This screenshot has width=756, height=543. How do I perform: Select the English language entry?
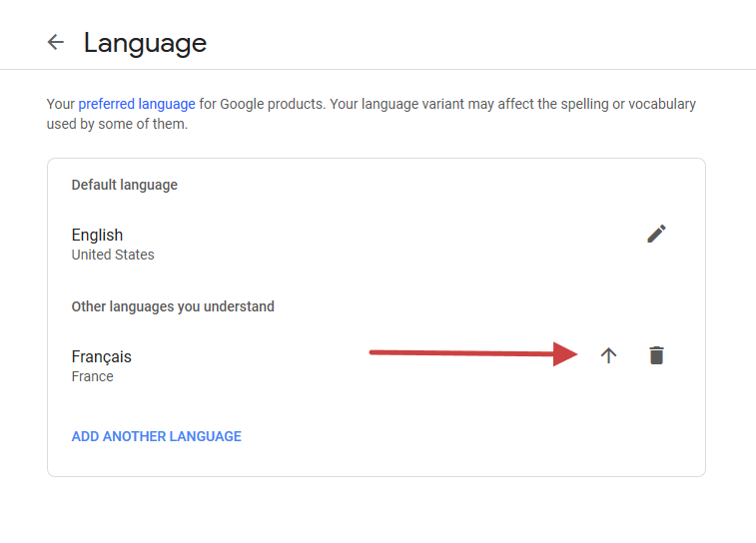pyautogui.click(x=97, y=236)
